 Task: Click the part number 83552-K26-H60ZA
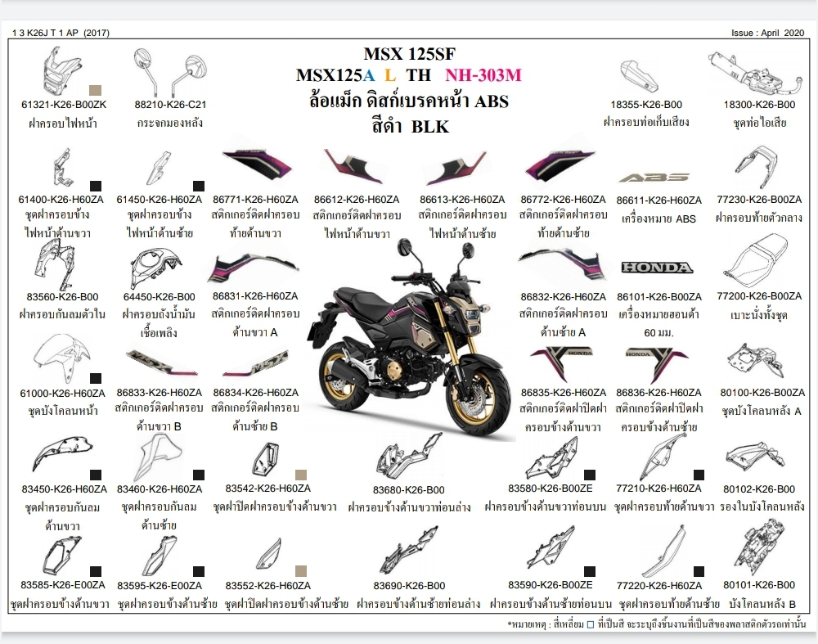268,586
